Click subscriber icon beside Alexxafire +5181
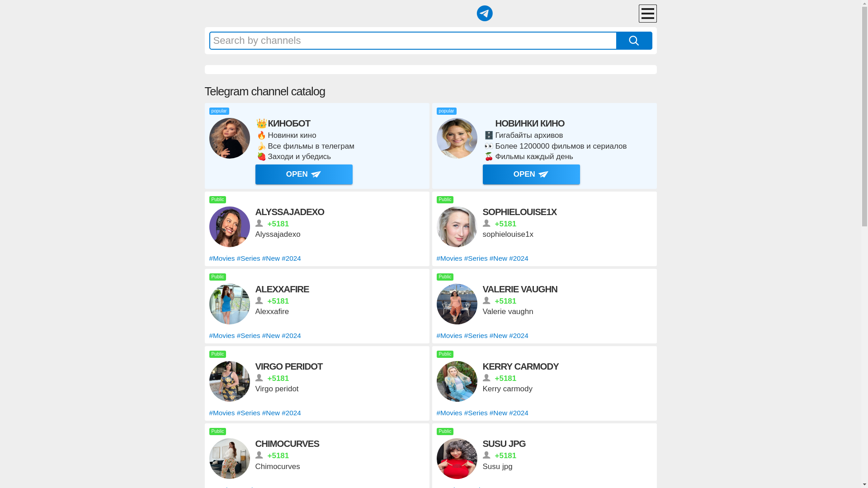Image resolution: width=868 pixels, height=488 pixels. click(x=259, y=301)
